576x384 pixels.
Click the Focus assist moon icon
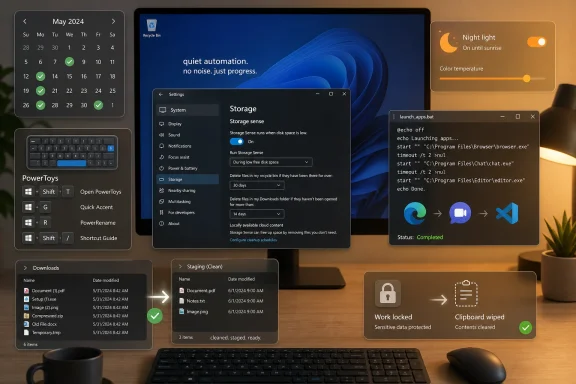[162, 157]
